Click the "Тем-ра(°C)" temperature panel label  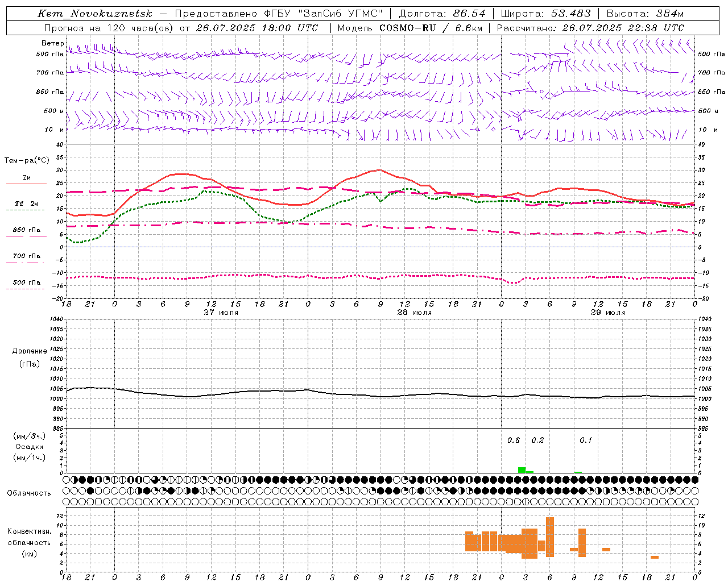(27, 161)
